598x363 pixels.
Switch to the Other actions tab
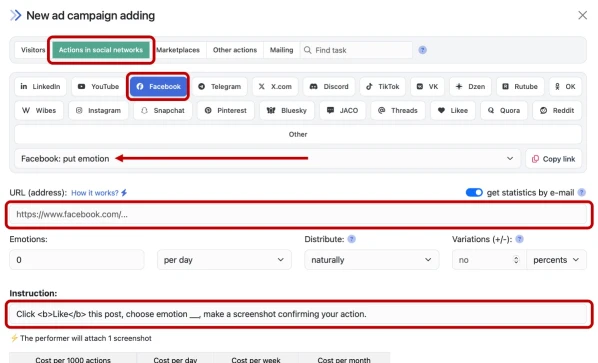click(235, 50)
